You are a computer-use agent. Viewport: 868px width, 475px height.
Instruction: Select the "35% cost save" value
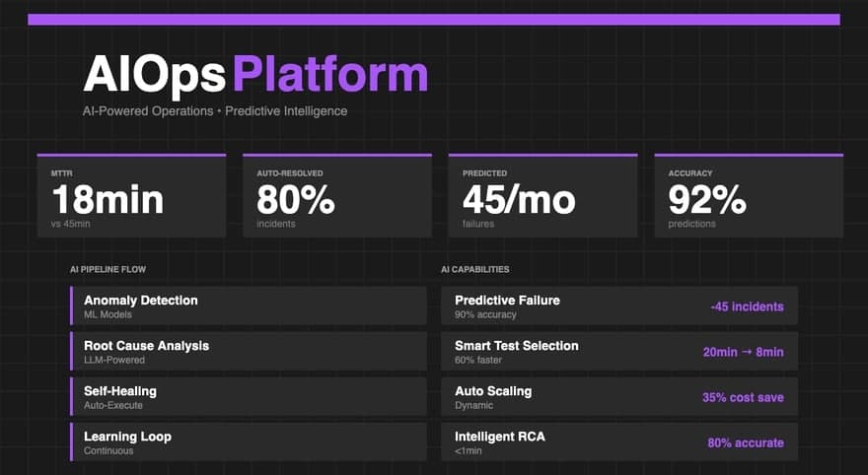click(x=743, y=397)
